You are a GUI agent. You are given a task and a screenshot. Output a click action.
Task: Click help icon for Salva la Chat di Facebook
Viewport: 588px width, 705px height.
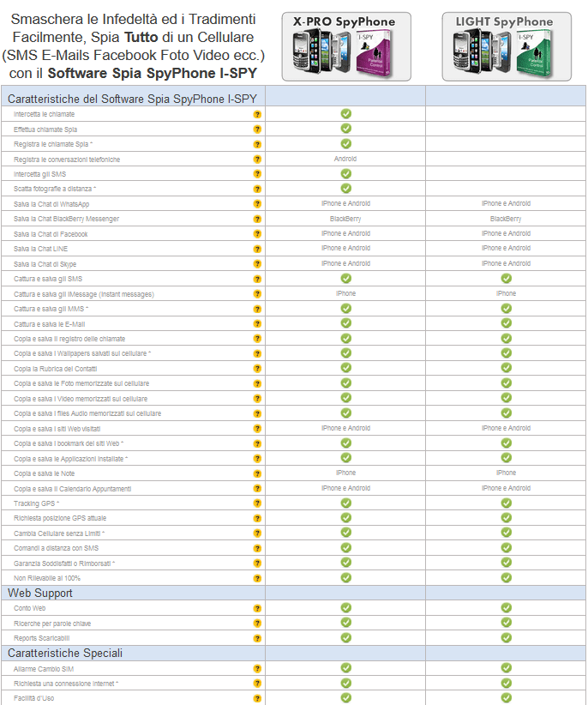coord(257,234)
